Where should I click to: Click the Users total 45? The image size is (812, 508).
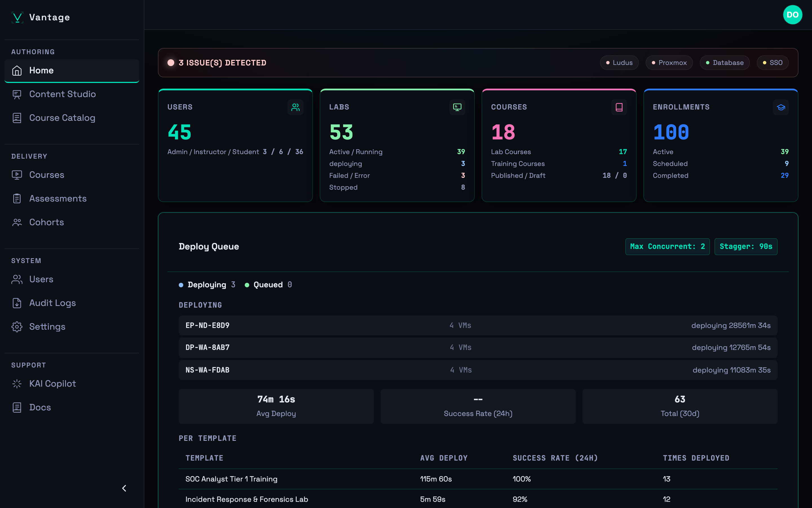[180, 132]
